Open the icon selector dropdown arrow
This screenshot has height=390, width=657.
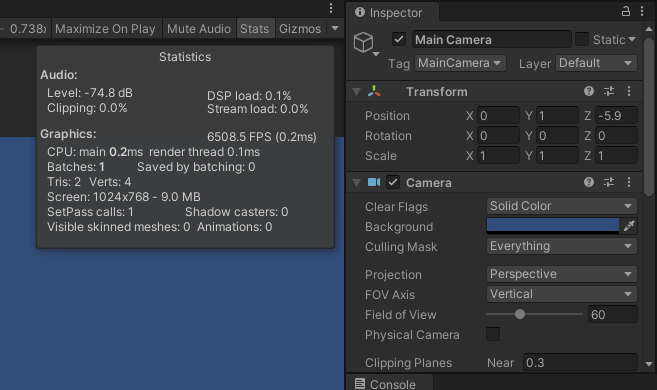pos(376,54)
